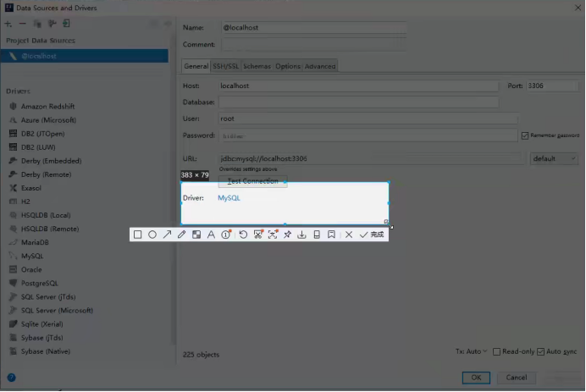Select HSQLDB (Local) driver
This screenshot has width=586, height=392.
[x=46, y=215]
